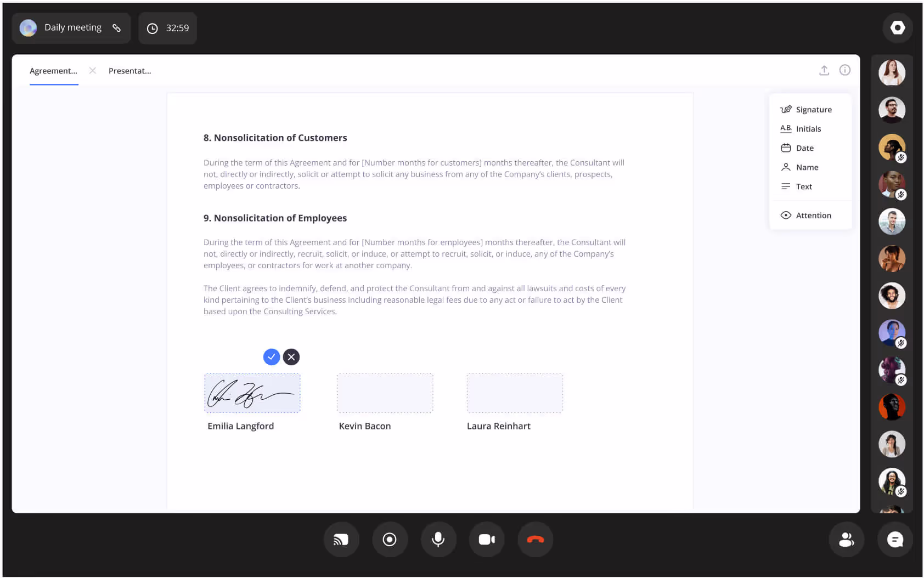Select the Agreement... tab
The height and width of the screenshot is (578, 924).
[53, 71]
